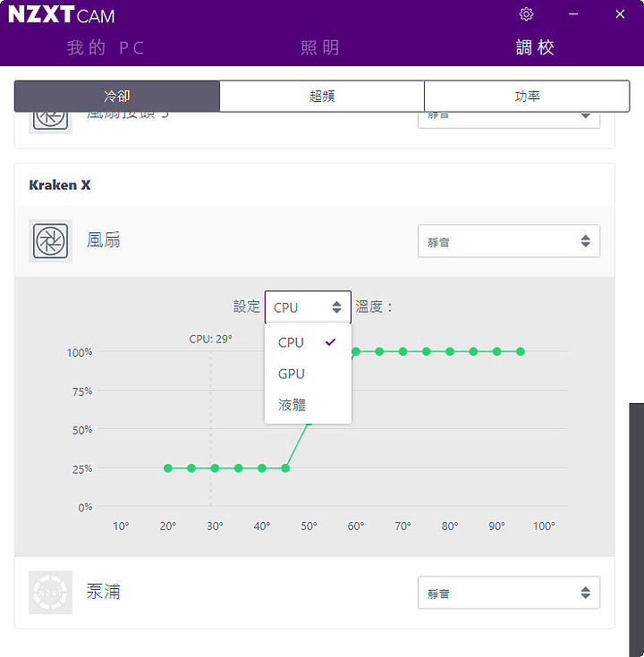This screenshot has width=644, height=657.
Task: Click the 100% axis label
Action: [x=80, y=352]
